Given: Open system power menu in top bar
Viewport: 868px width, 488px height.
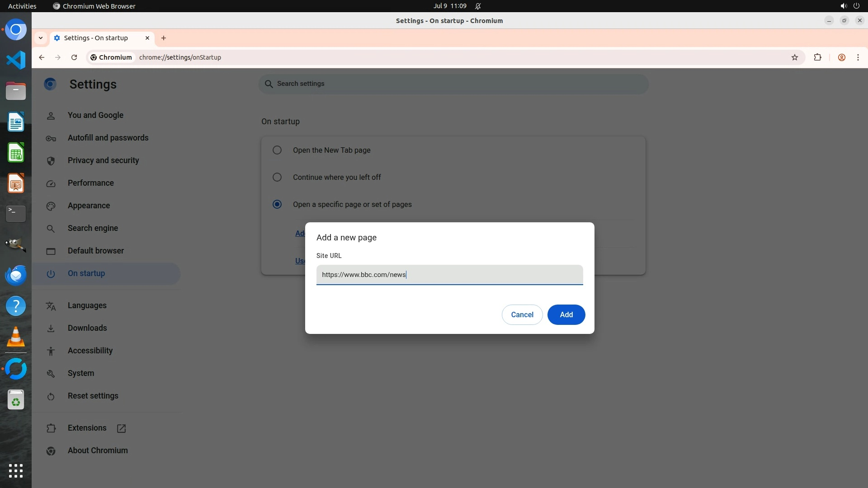Looking at the screenshot, I should [856, 6].
